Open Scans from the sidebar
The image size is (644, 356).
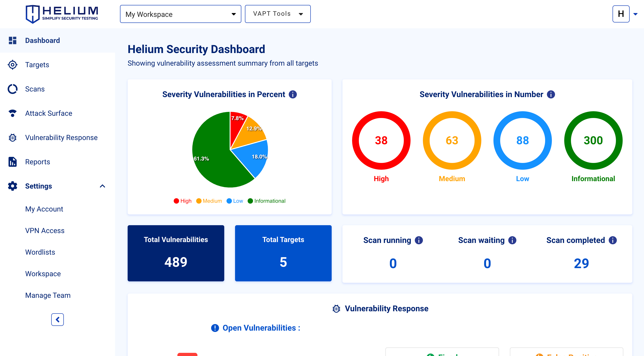click(x=35, y=89)
